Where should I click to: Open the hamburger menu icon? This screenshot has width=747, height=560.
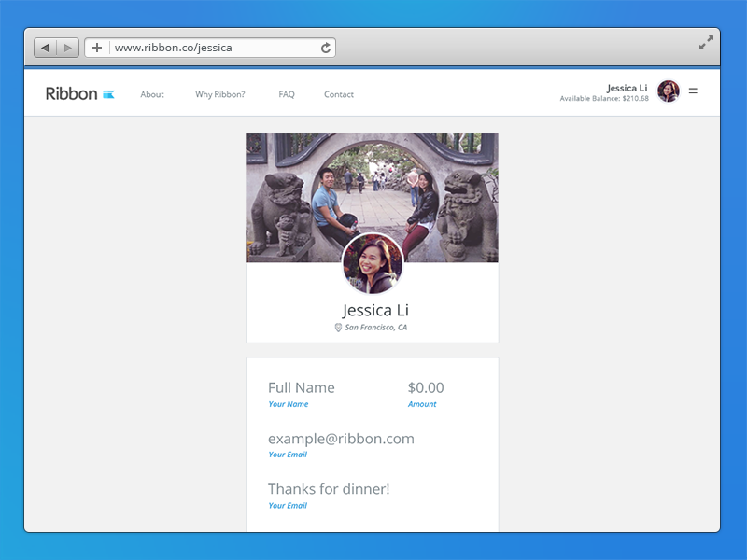(x=693, y=91)
